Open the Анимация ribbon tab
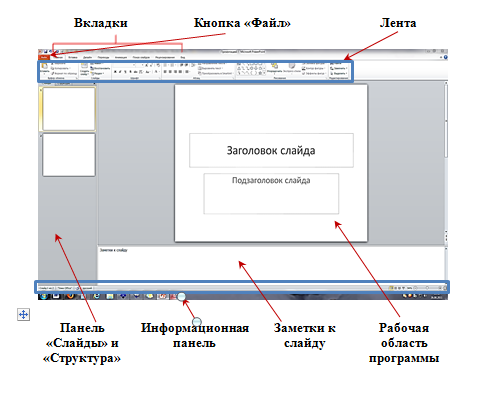The height and width of the screenshot is (394, 482). (x=121, y=57)
